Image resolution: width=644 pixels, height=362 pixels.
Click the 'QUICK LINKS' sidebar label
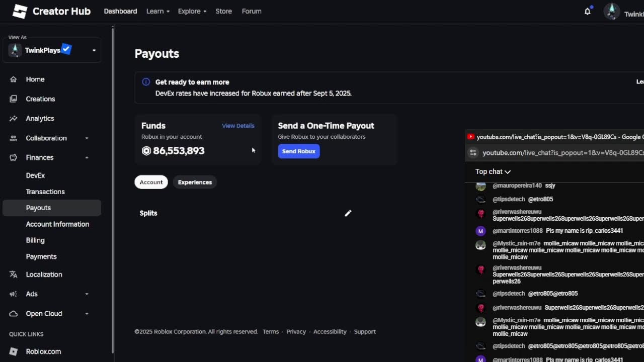[x=26, y=334]
